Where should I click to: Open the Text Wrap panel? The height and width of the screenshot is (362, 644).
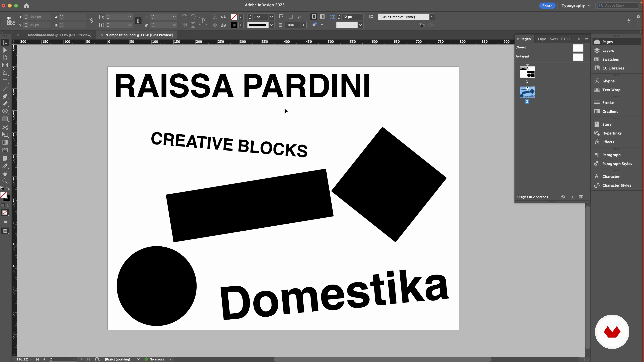(611, 90)
